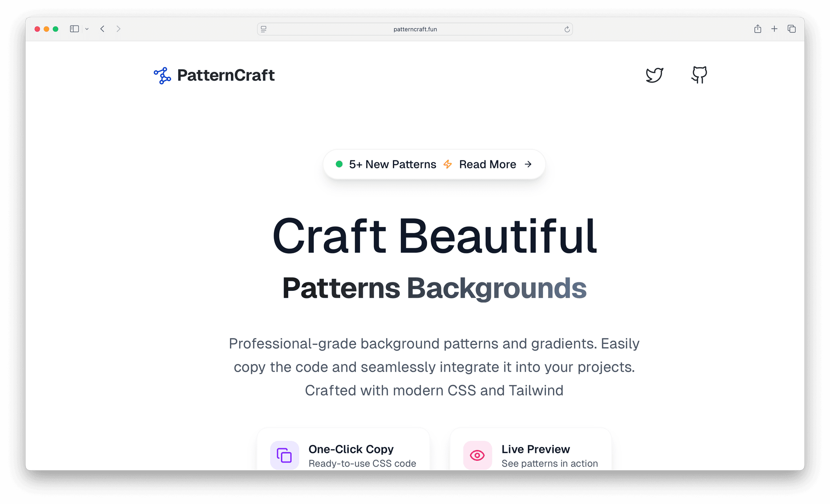This screenshot has width=830, height=504.
Task: Click the patterncraft.fun address field
Action: point(415,29)
